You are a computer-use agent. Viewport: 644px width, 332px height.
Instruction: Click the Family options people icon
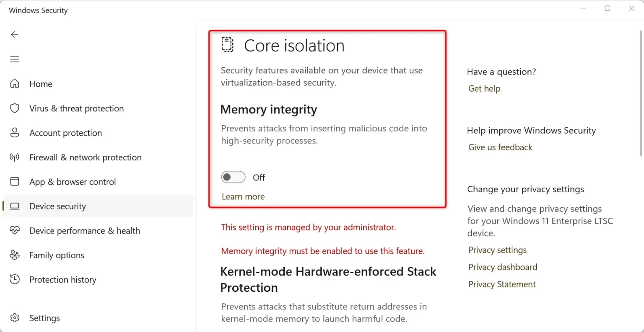[x=15, y=255]
